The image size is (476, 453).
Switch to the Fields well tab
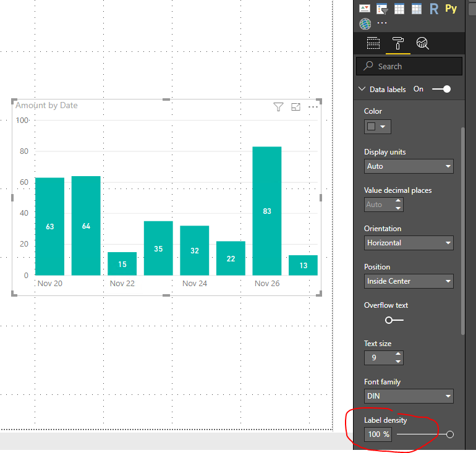373,43
